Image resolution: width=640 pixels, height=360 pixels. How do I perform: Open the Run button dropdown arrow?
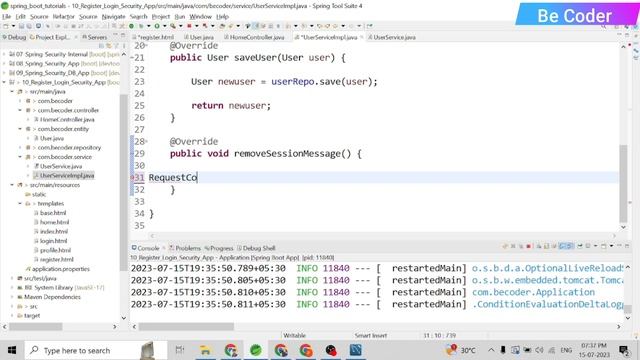coord(164,26)
